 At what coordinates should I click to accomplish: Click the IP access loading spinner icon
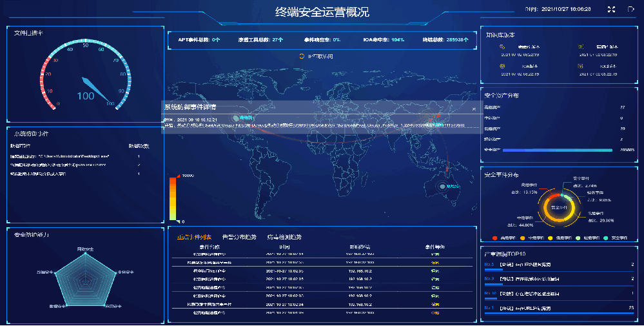point(301,57)
